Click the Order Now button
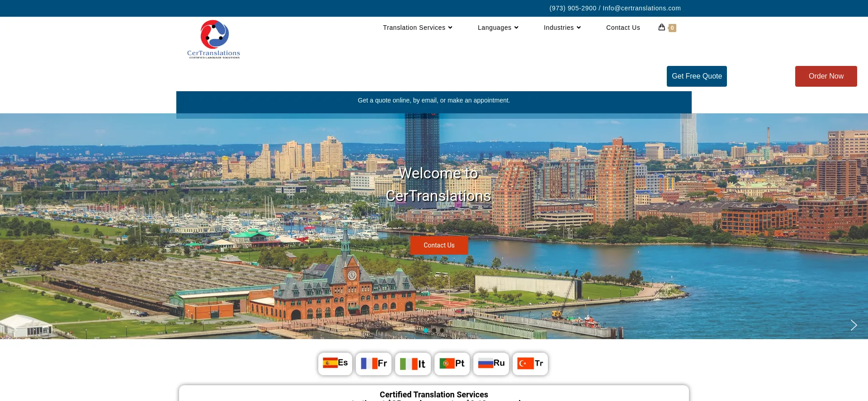Screen dimensions: 868x401 826,76
